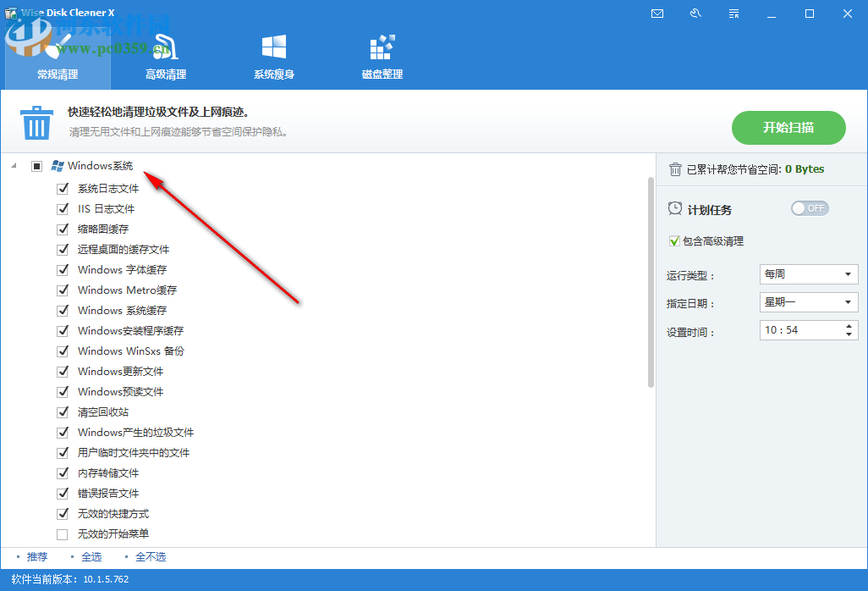Uncheck Windows Metro缓存 checkbox

pos(63,290)
